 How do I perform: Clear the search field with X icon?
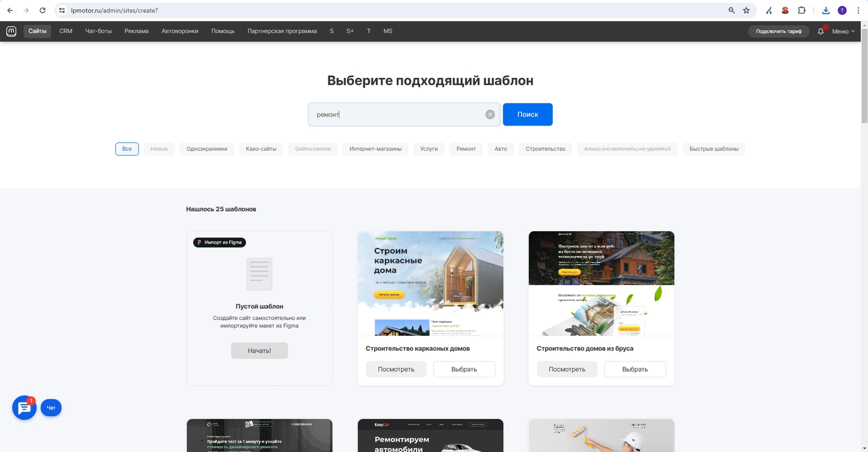click(490, 115)
